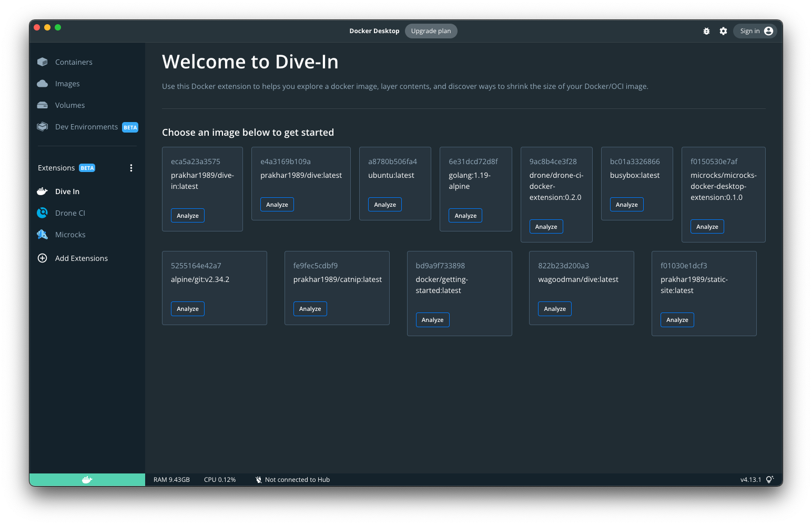The image size is (812, 525).
Task: Click the CPU 0.12% status
Action: [220, 480]
